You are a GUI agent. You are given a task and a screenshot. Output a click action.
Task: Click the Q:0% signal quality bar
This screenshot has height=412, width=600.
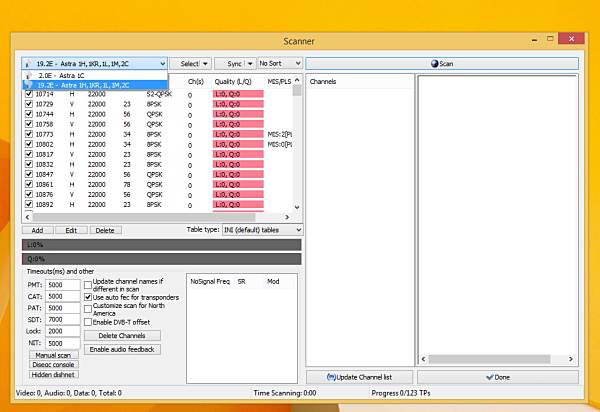(161, 259)
